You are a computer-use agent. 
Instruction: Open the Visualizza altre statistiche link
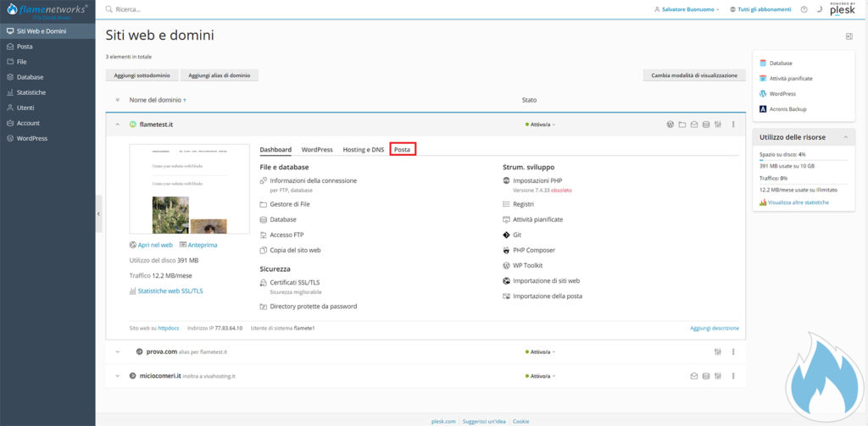[x=798, y=202]
